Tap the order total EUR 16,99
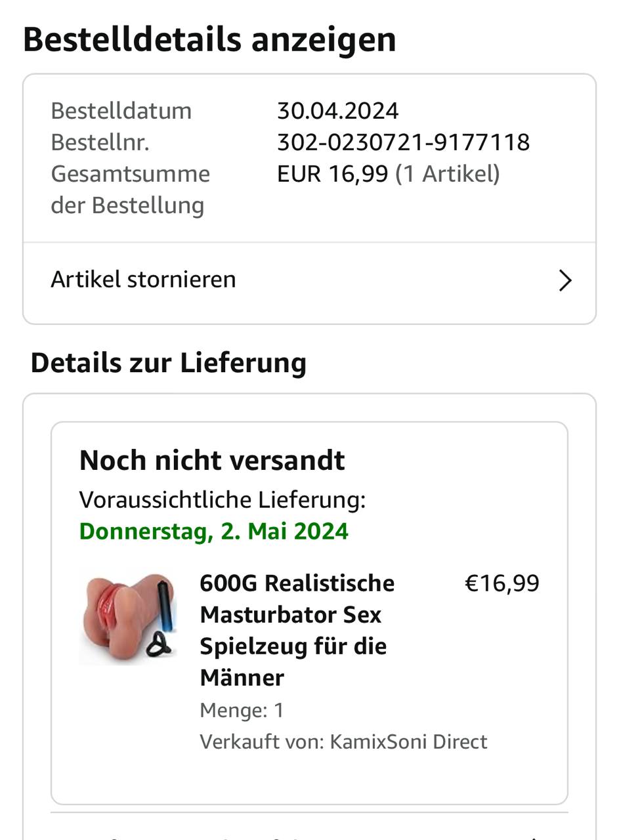Viewport: 619px width, 840px height. [332, 174]
